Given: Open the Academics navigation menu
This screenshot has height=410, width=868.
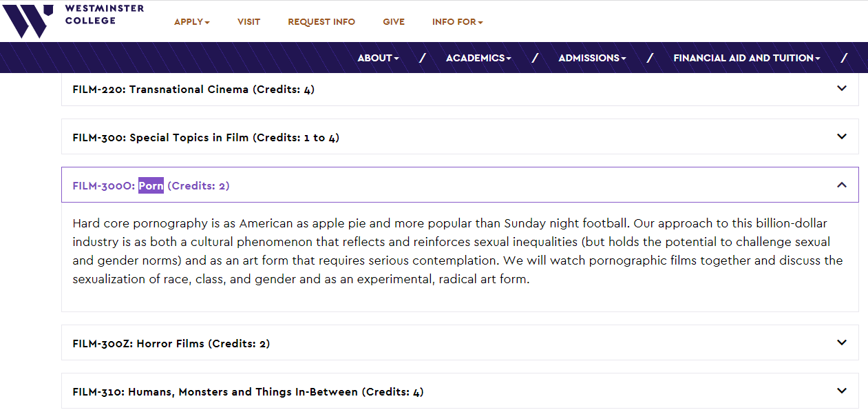Looking at the screenshot, I should (478, 58).
